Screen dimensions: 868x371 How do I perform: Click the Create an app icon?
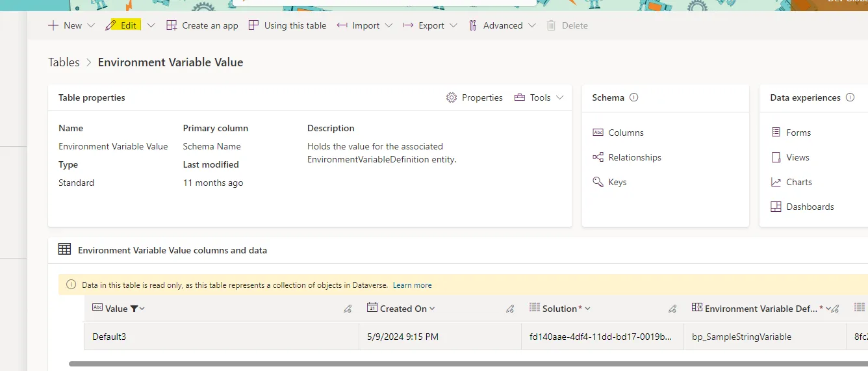(x=172, y=25)
